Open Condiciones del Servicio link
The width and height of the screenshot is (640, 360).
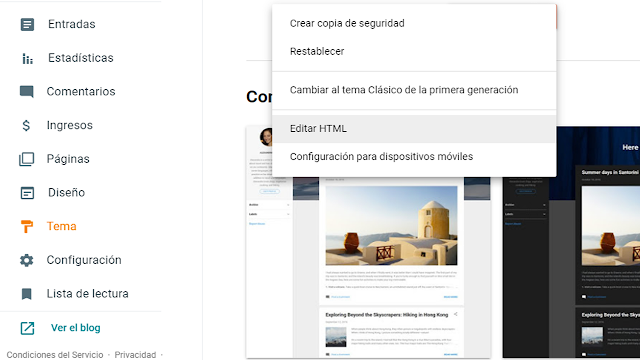[55, 355]
